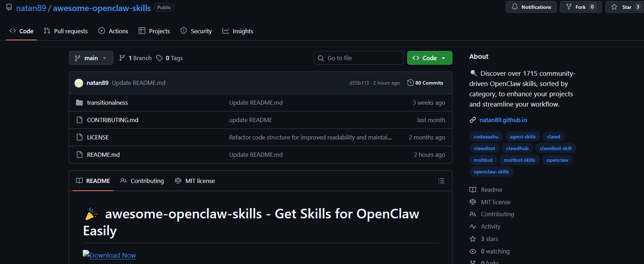The width and height of the screenshot is (644, 264).
Task: View the 0 Tags link
Action: pos(170,58)
